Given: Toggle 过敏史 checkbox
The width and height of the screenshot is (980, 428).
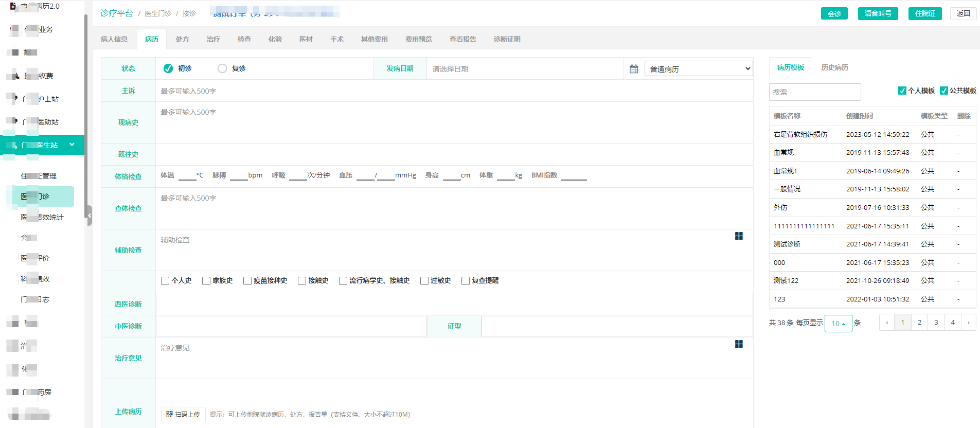Looking at the screenshot, I should click(424, 281).
